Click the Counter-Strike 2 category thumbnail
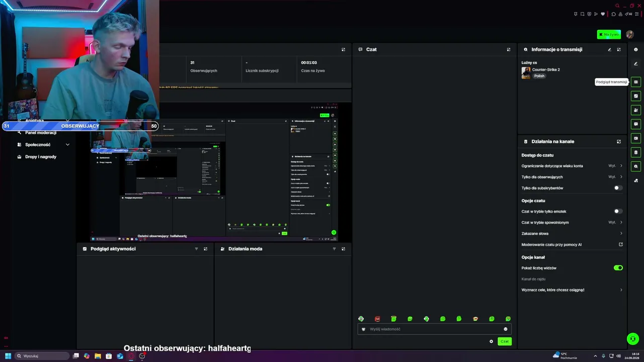Viewport: 644px width, 362px height. pos(526,73)
